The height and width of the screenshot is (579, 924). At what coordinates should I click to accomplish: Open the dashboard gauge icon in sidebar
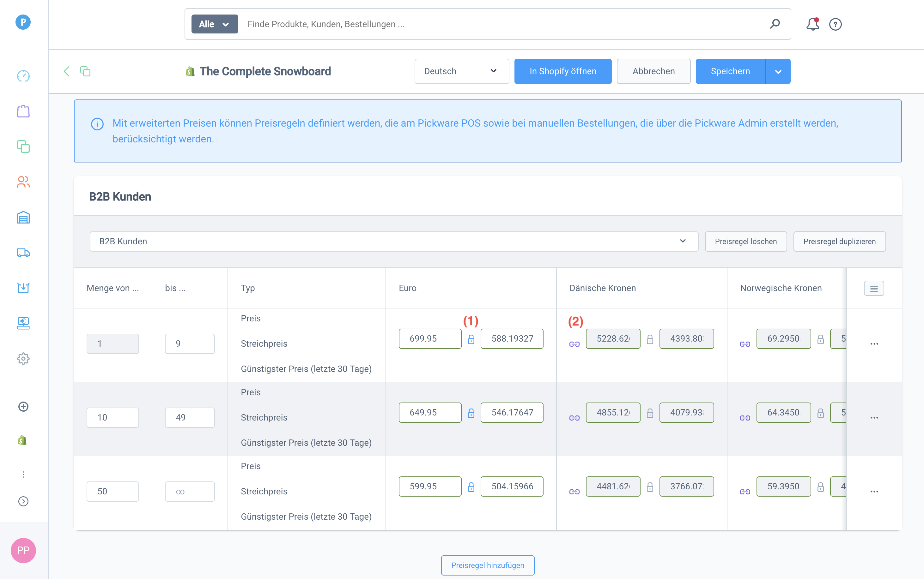click(23, 76)
